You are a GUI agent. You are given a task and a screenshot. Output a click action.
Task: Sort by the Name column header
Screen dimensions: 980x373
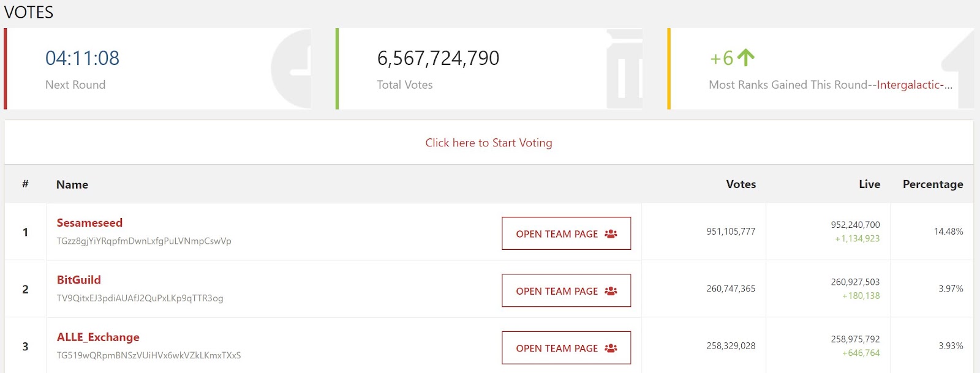click(72, 184)
